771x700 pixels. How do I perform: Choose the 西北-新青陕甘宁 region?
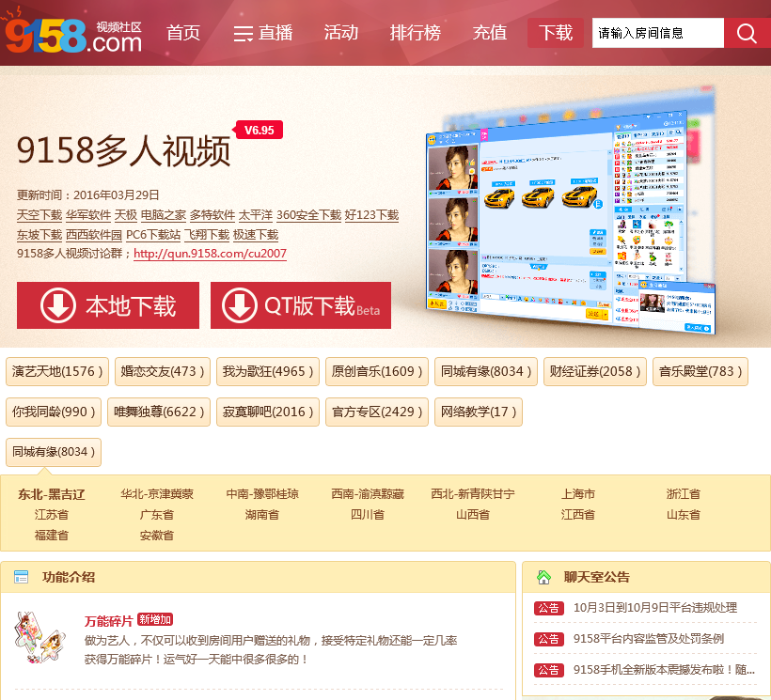point(473,494)
